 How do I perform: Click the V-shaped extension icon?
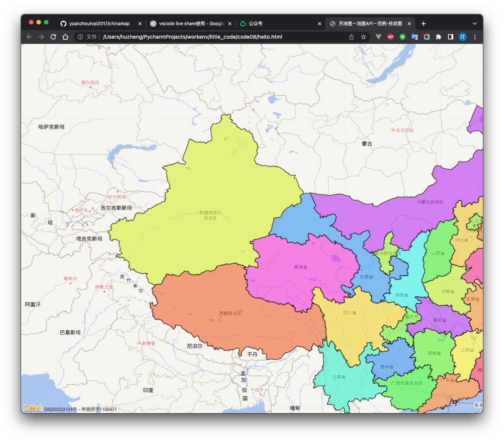(379, 37)
